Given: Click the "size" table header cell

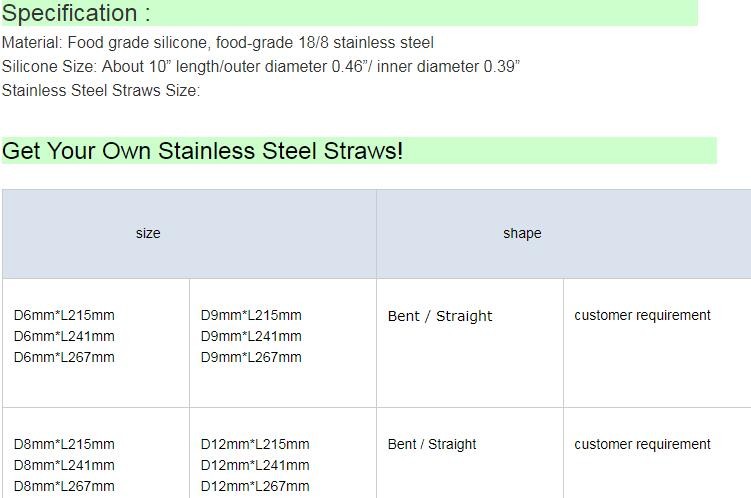Looking at the screenshot, I should (x=148, y=233).
